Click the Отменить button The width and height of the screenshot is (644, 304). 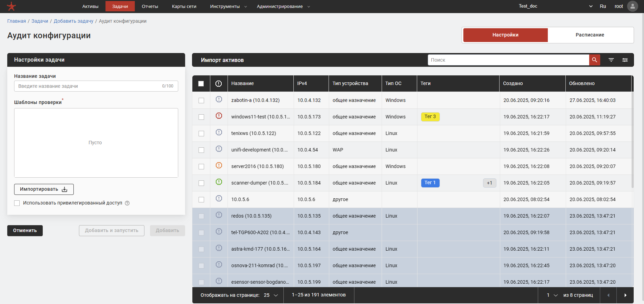pyautogui.click(x=25, y=230)
